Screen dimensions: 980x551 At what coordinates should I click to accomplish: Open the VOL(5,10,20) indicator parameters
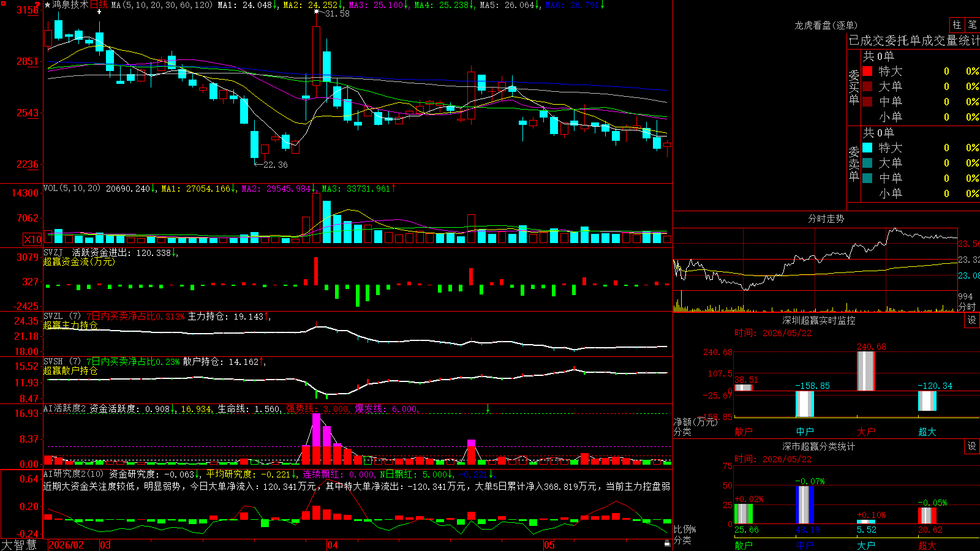(72, 189)
